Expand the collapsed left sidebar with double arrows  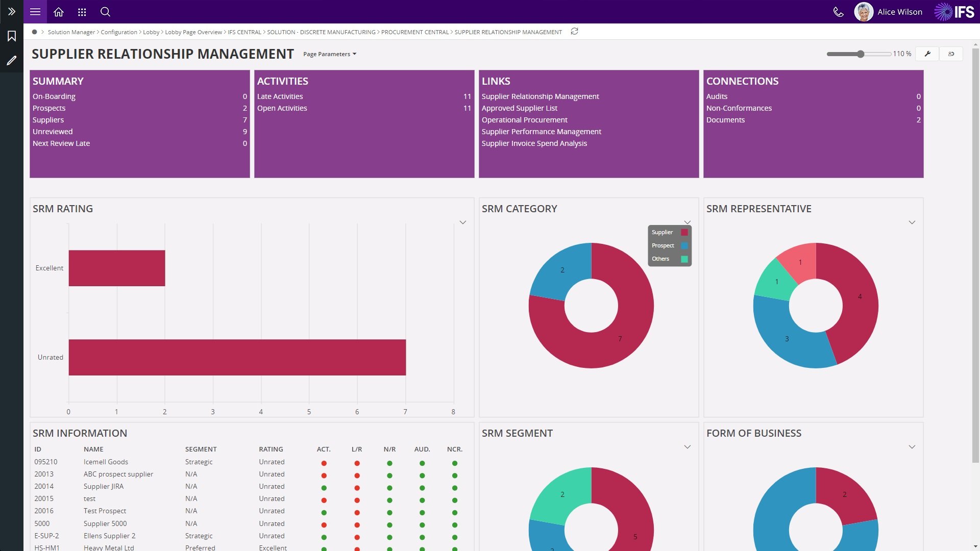pyautogui.click(x=12, y=12)
